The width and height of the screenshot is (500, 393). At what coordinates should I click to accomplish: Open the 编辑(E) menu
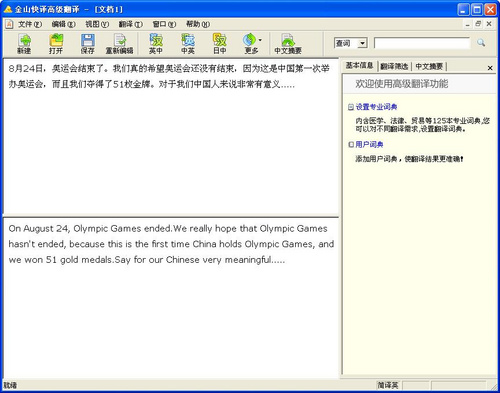63,24
